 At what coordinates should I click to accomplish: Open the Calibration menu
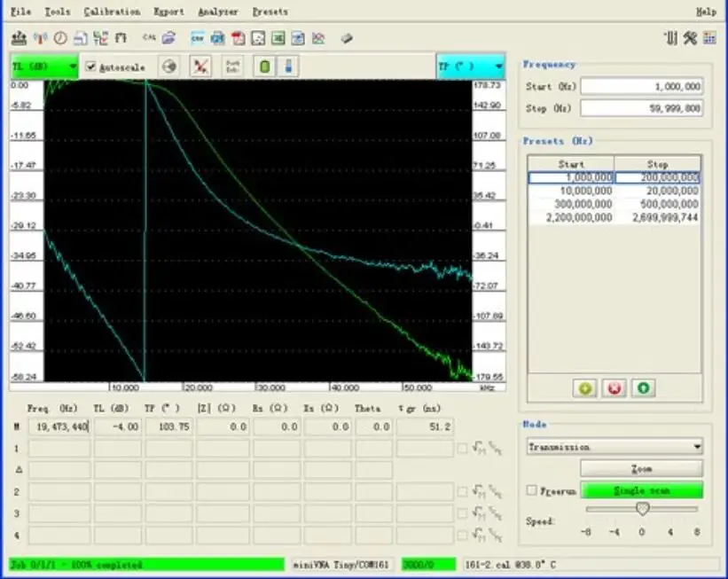(x=112, y=12)
